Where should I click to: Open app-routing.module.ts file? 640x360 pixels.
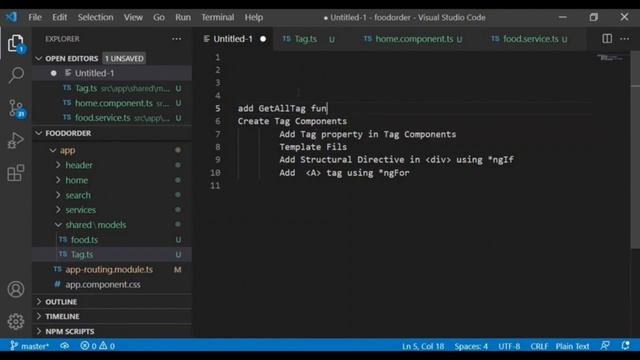click(112, 269)
